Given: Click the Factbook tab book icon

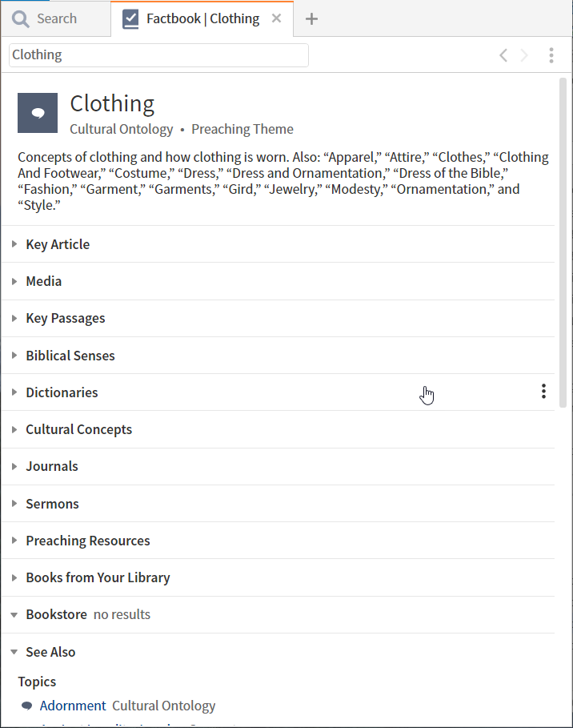Looking at the screenshot, I should pyautogui.click(x=130, y=19).
